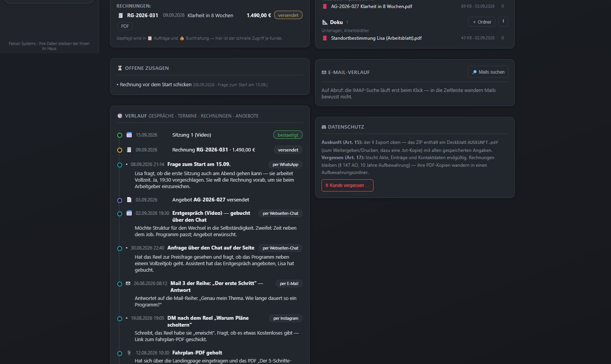Click the Buchhaltung money bag icon
This screenshot has height=364, width=611.
point(182,38)
